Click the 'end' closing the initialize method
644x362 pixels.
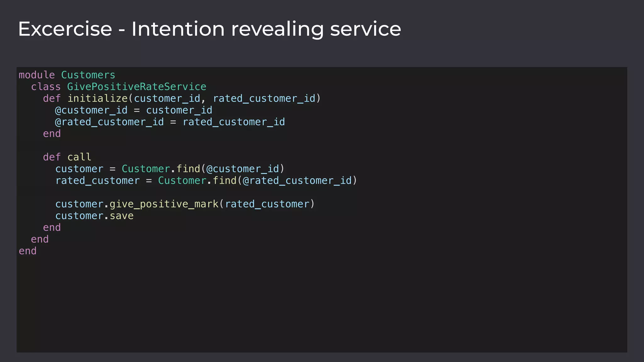pyautogui.click(x=52, y=134)
